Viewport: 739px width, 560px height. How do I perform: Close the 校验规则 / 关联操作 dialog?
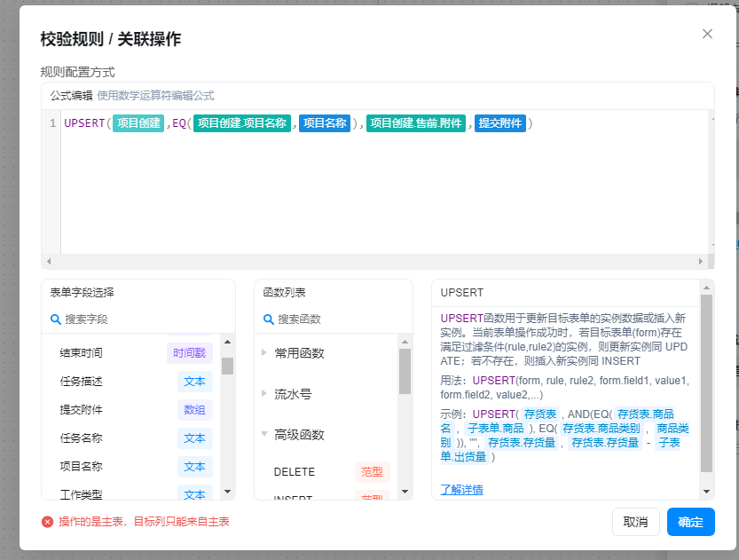click(707, 34)
